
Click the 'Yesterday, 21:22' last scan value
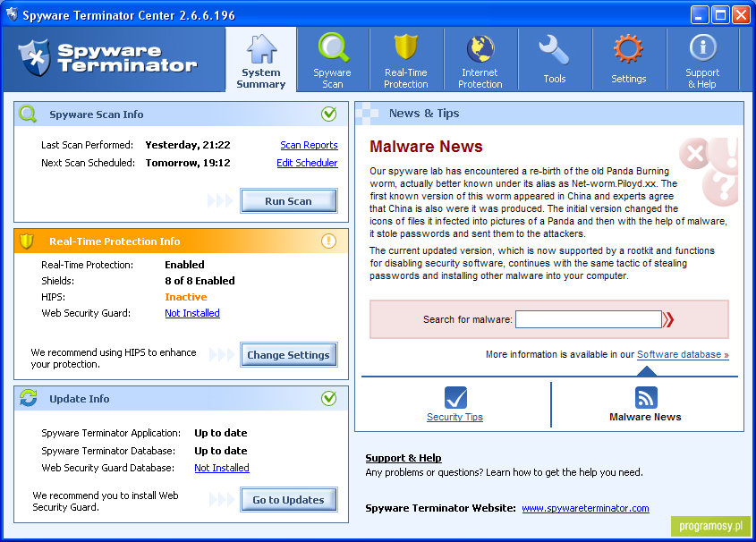pyautogui.click(x=188, y=145)
